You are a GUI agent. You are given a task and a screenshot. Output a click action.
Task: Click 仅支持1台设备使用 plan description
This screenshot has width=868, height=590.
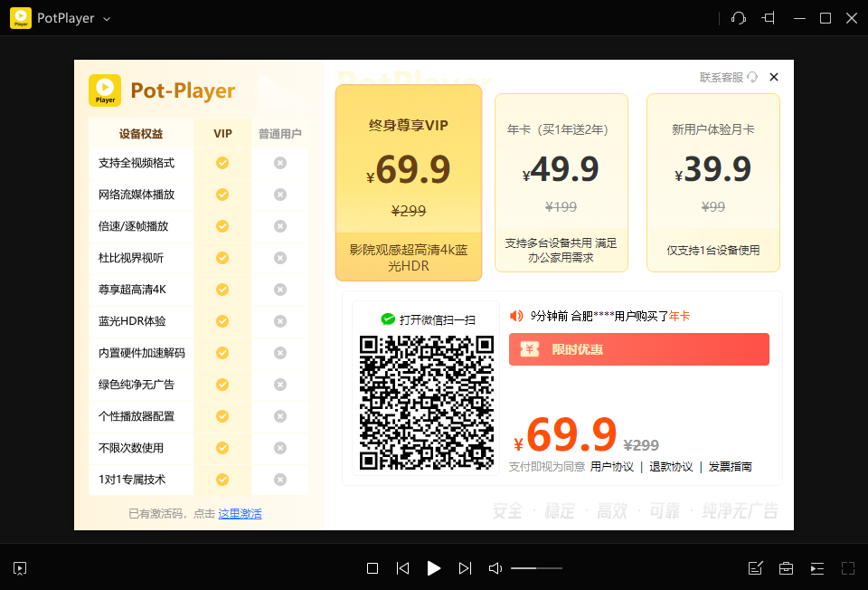coord(713,251)
